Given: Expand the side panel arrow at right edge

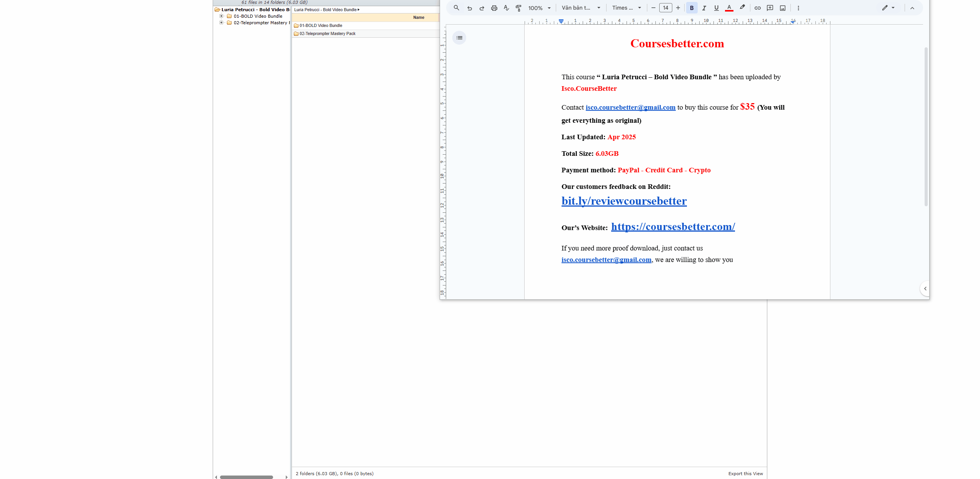Looking at the screenshot, I should 925,289.
